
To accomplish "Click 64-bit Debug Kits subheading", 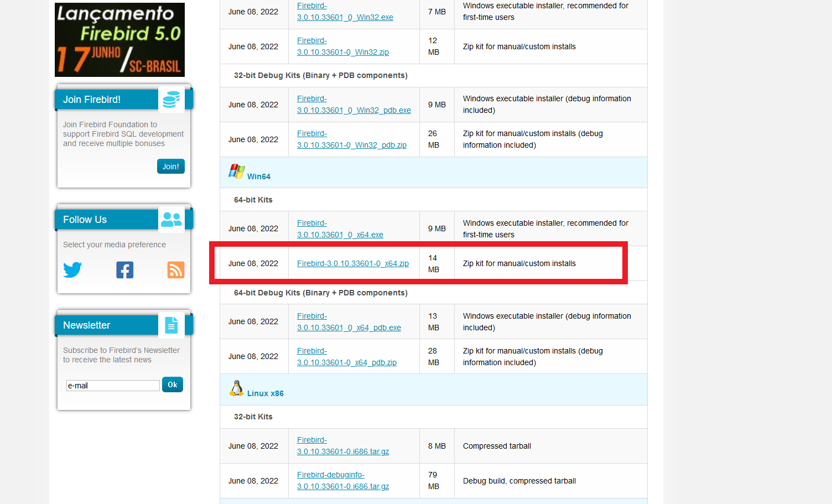I will click(x=321, y=293).
